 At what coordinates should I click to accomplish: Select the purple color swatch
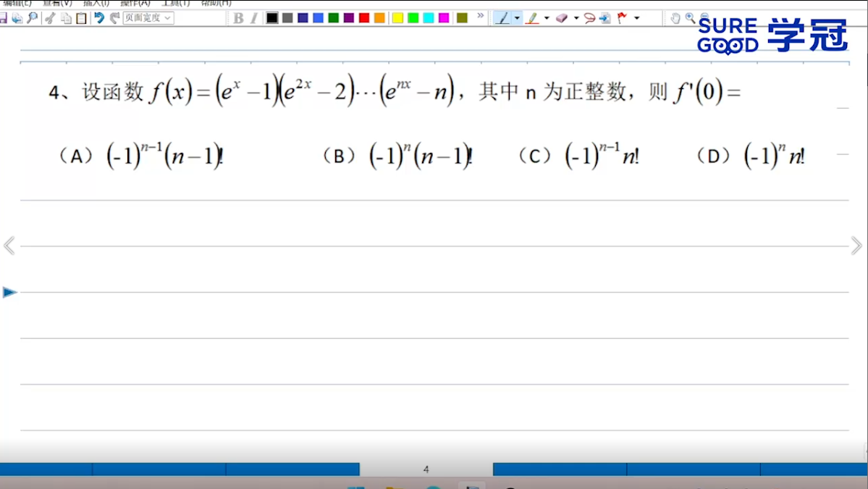coord(349,18)
